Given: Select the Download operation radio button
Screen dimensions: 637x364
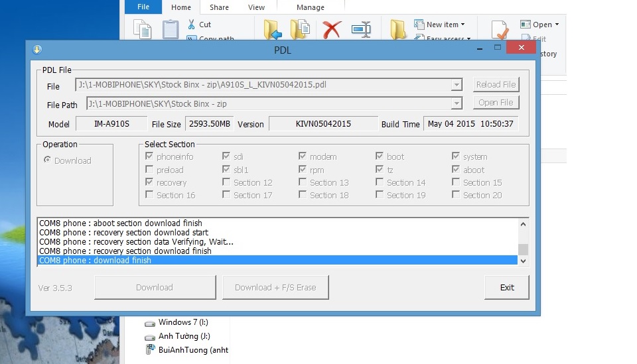Looking at the screenshot, I should [x=48, y=160].
